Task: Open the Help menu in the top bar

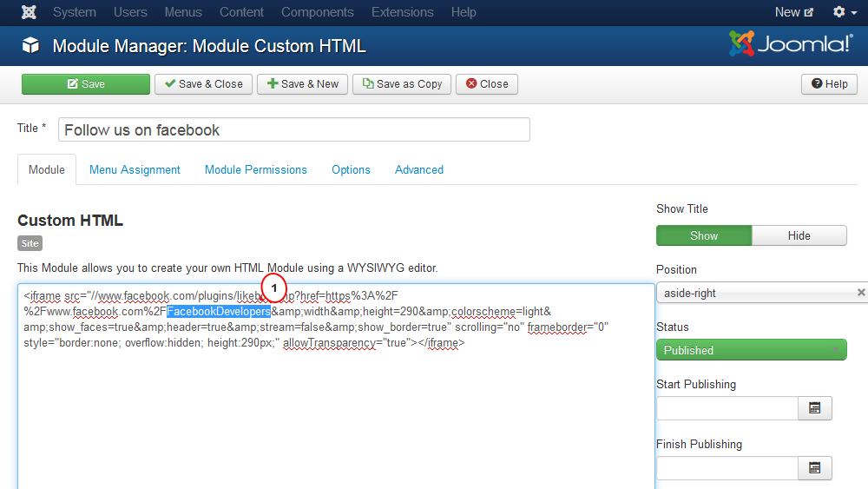Action: pyautogui.click(x=464, y=12)
